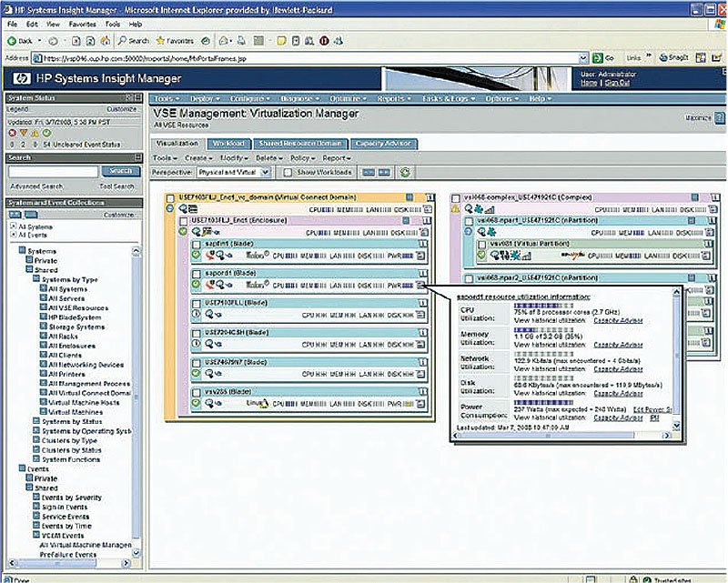The height and width of the screenshot is (583, 728).
Task: Click the Advanced Search link
Action: (x=36, y=186)
